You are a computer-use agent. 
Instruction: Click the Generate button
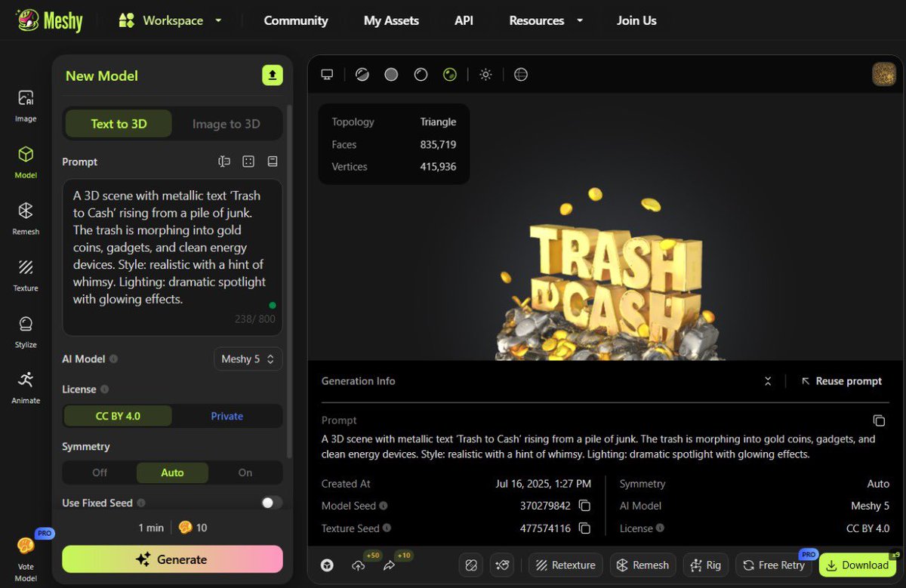pyautogui.click(x=172, y=559)
